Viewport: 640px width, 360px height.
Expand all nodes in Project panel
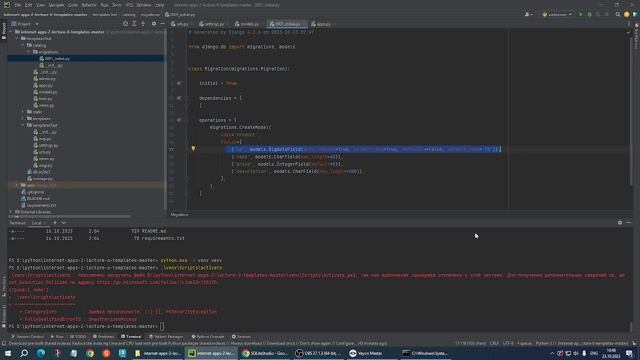pos(134,24)
